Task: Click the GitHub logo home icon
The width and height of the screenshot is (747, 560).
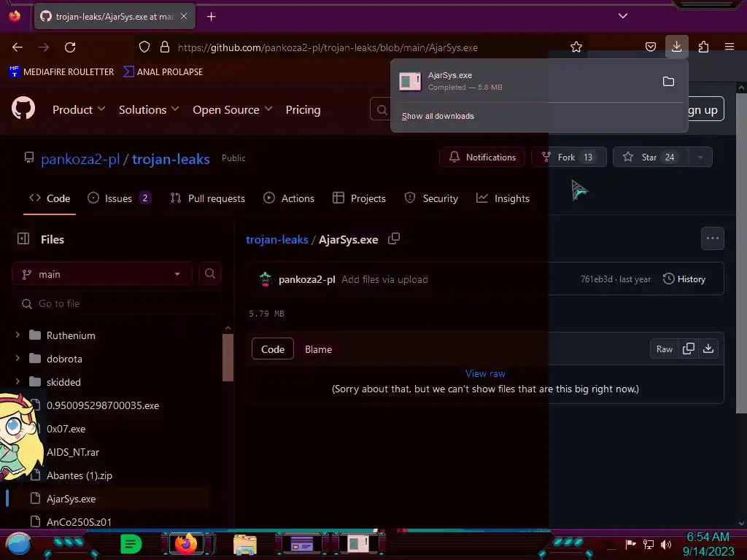Action: [23, 109]
